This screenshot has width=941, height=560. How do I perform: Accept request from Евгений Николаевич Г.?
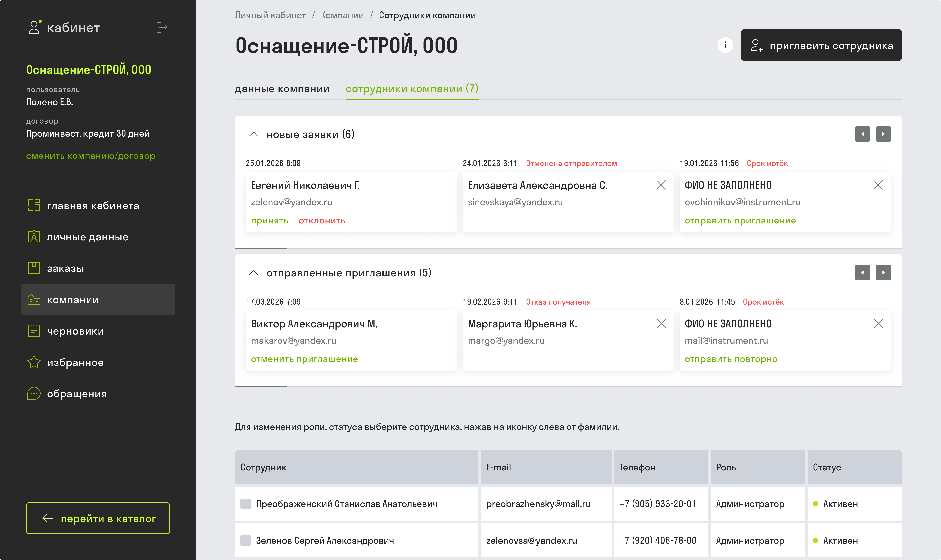[269, 221]
